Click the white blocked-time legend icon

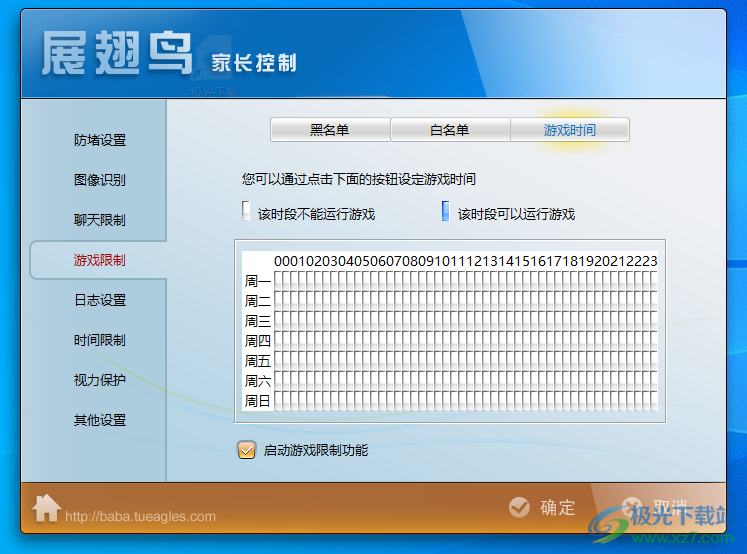[246, 212]
